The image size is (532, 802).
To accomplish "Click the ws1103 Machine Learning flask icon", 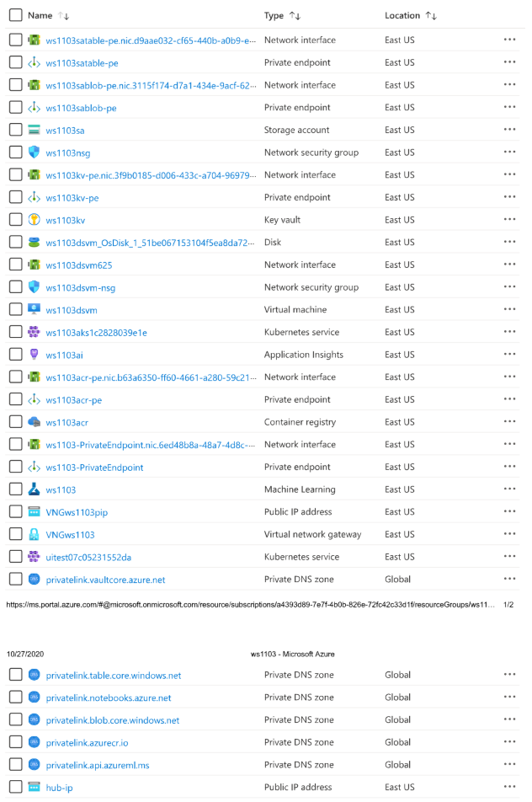I will pyautogui.click(x=34, y=489).
